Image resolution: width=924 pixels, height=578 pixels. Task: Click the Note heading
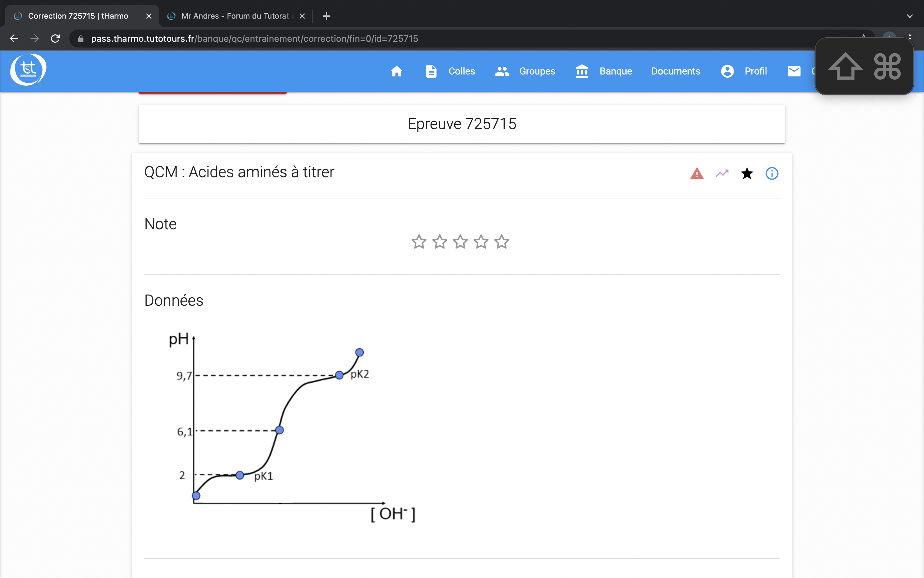coord(160,224)
